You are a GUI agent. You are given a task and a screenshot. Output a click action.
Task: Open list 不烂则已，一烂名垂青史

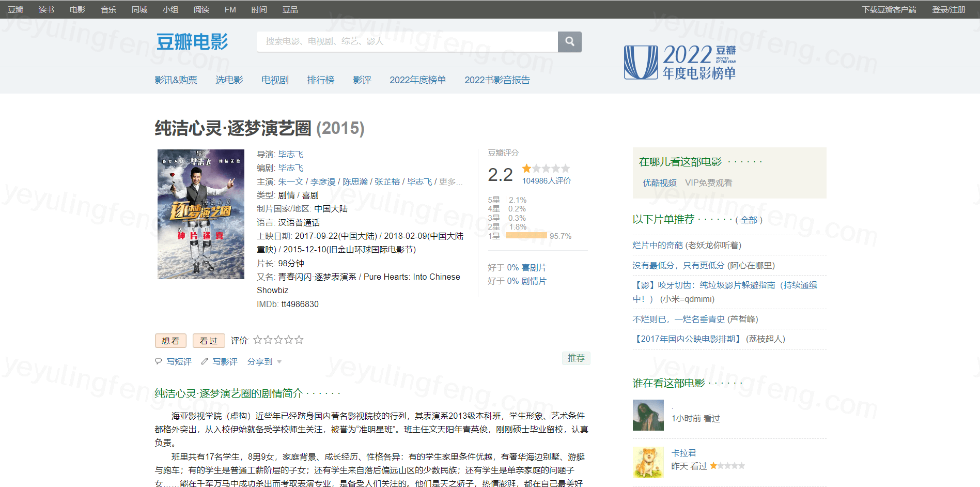click(679, 319)
